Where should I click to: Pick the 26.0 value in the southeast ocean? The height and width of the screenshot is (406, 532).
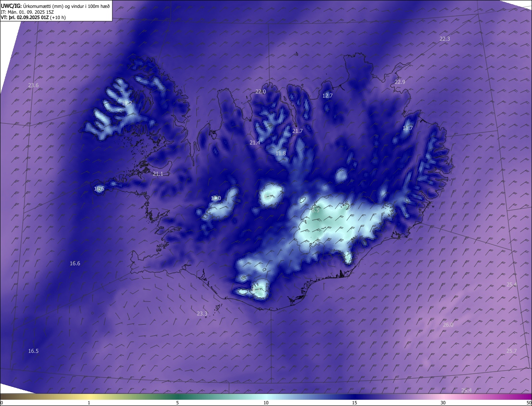tap(448, 325)
